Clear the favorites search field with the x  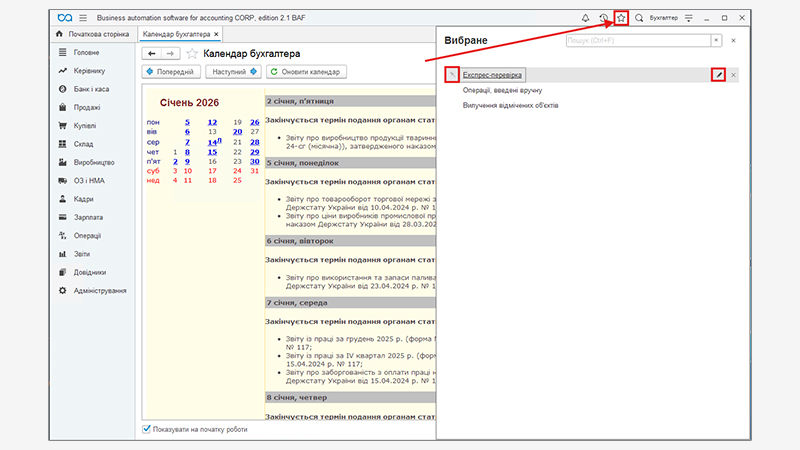(715, 40)
